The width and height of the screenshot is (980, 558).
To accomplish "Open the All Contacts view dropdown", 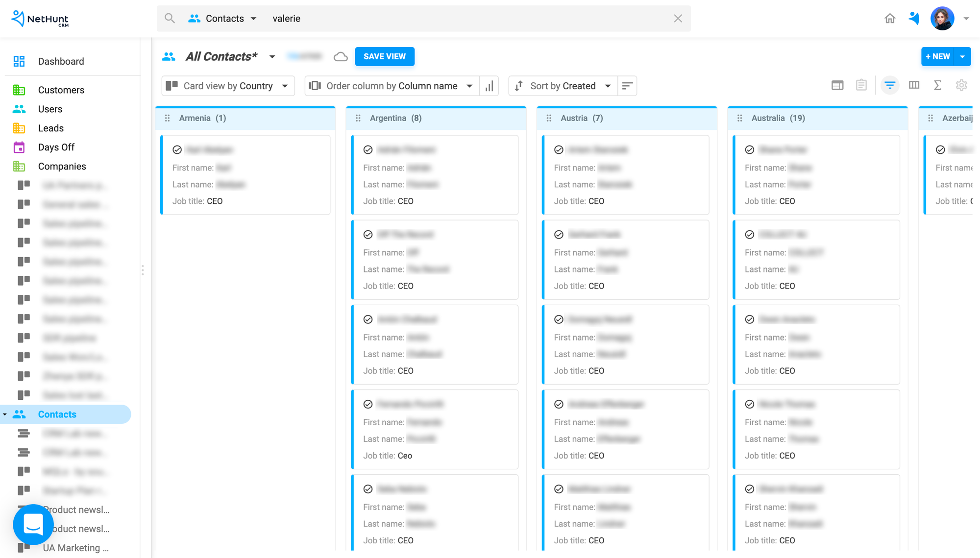I will 272,56.
